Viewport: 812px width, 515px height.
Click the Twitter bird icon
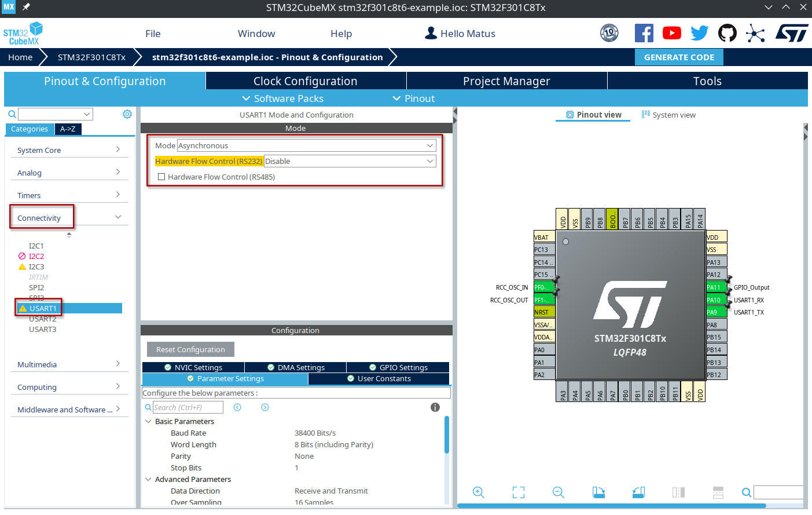coord(699,33)
